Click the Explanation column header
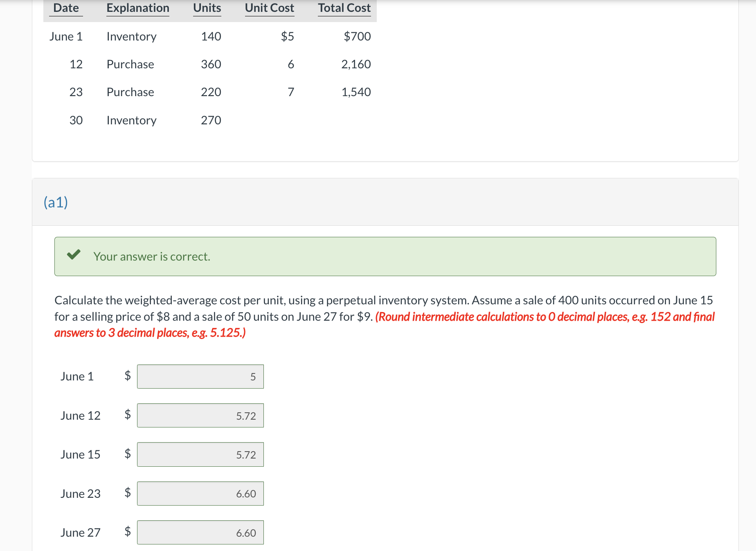 pyautogui.click(x=137, y=8)
